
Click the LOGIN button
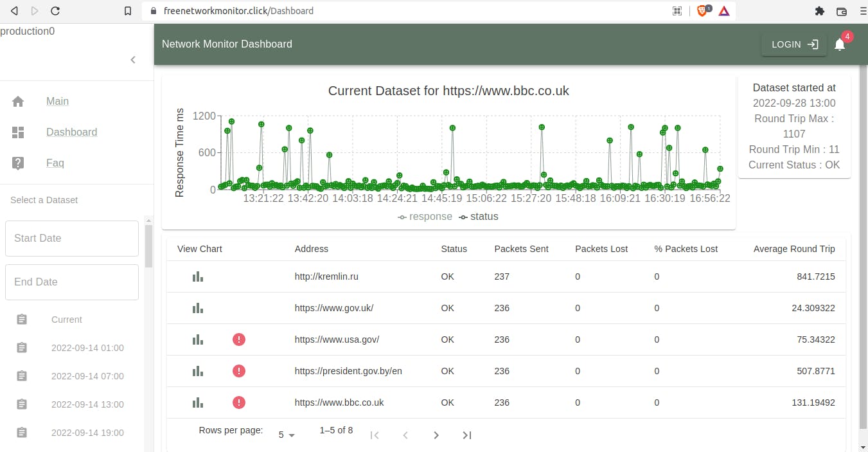point(793,44)
